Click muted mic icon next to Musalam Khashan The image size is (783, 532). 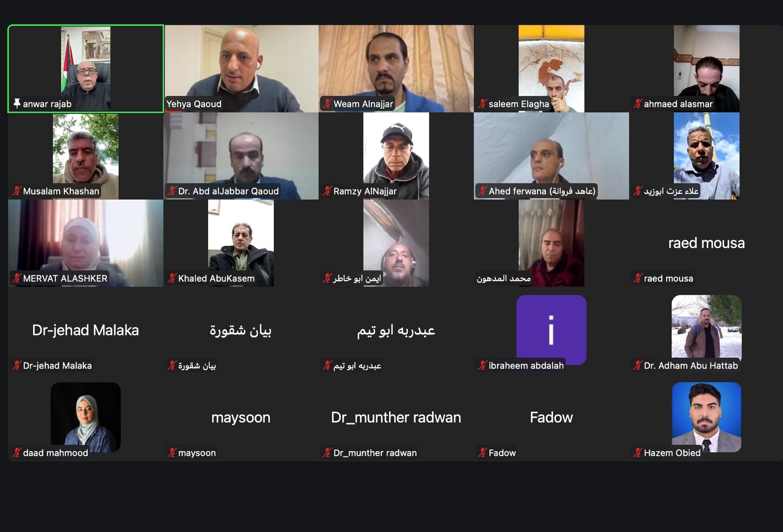point(17,191)
